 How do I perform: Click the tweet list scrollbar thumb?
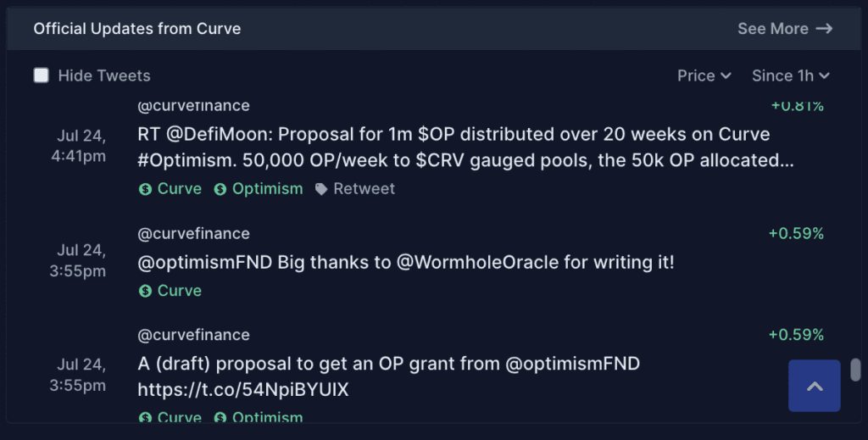[855, 370]
